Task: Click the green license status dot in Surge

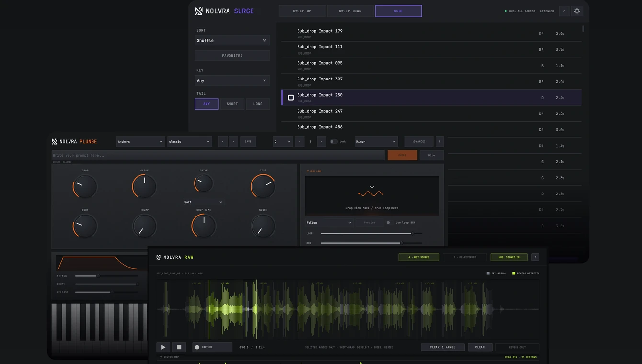Action: (506, 11)
